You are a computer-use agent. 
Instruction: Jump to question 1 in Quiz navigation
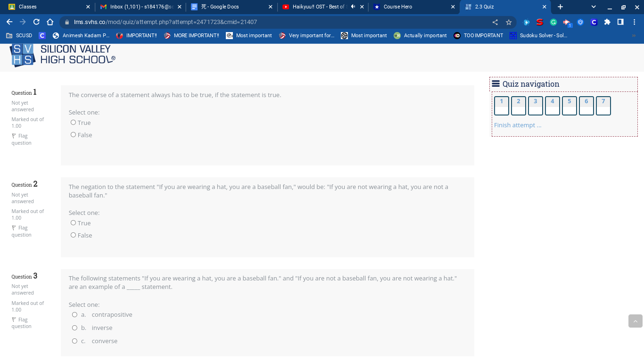click(x=502, y=106)
